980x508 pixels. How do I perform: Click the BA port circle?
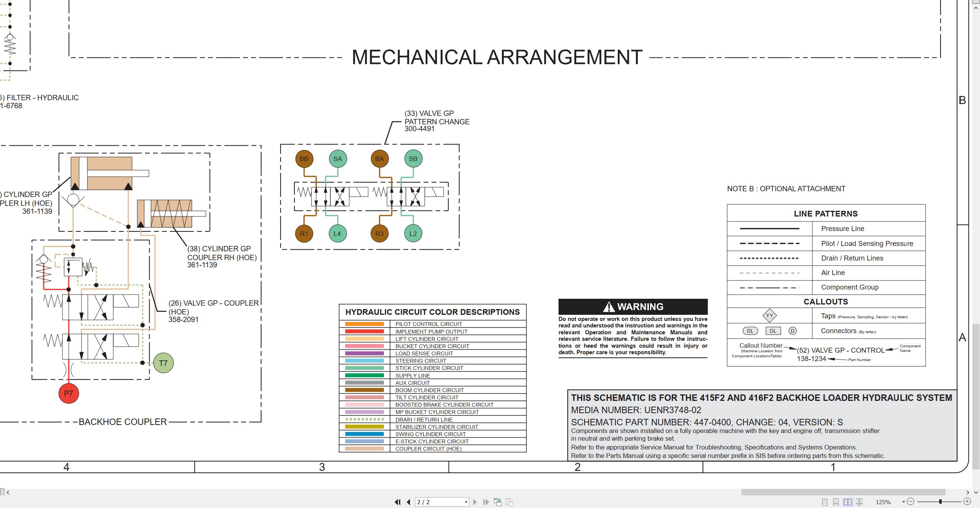pos(379,159)
